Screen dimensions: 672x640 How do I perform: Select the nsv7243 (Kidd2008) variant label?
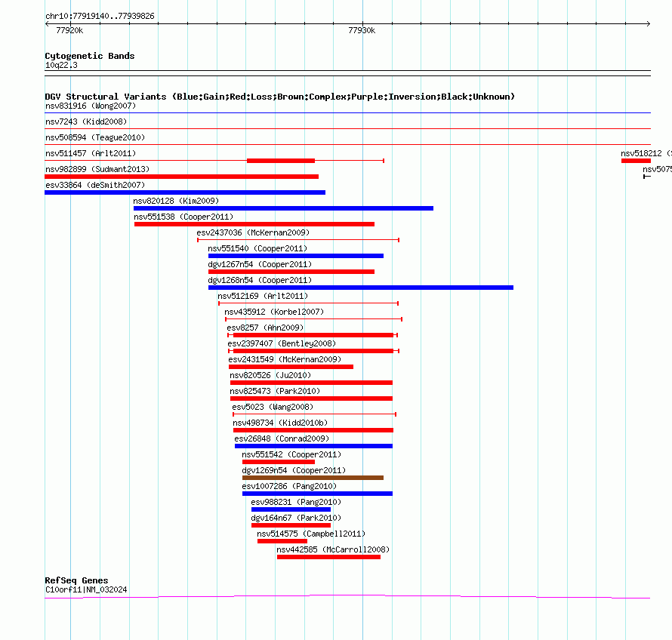point(86,122)
